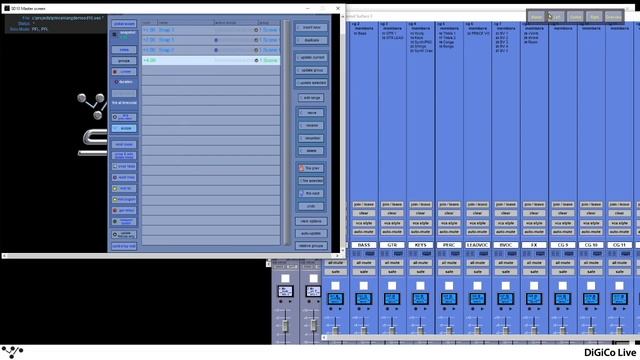Viewport: 640px width, 360px height.
Task: Click the fire prev button with red icon
Action: [x=311, y=168]
